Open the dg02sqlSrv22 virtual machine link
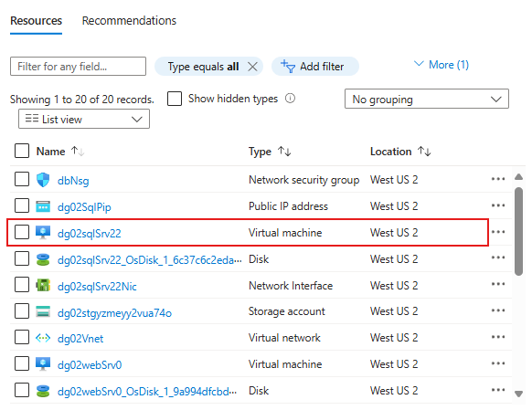 pyautogui.click(x=90, y=233)
